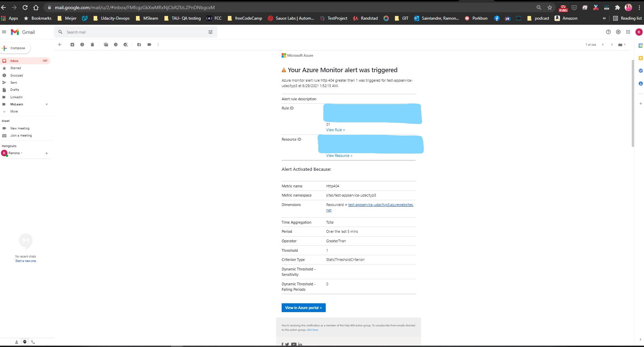Show search options filter icon
Screen dimensions: 644x347
210,32
